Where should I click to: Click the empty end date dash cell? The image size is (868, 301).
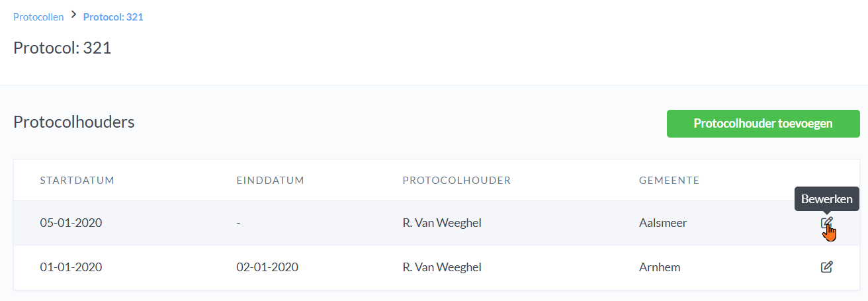(x=238, y=223)
